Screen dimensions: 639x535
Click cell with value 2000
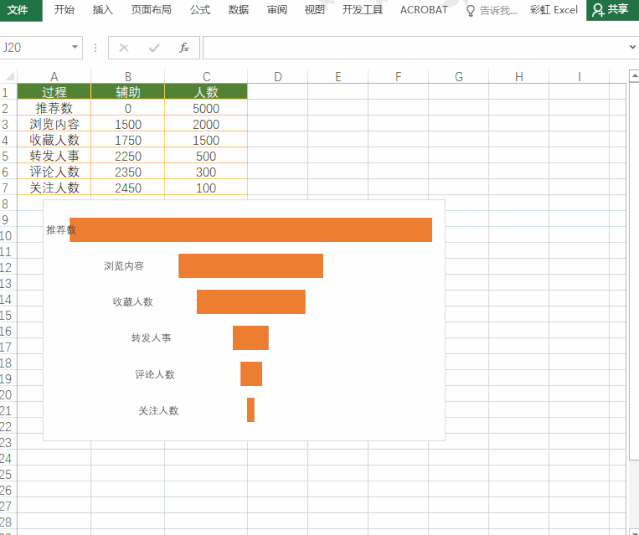(206, 124)
